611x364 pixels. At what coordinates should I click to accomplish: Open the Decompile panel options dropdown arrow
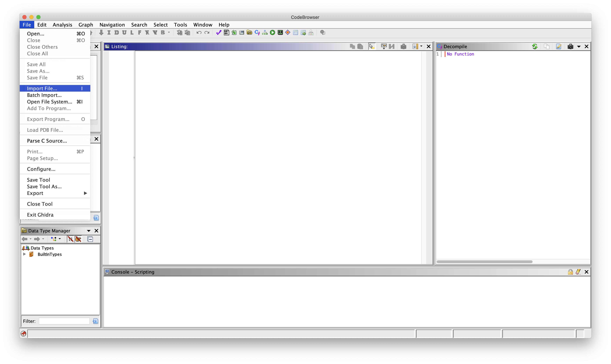[x=579, y=46]
